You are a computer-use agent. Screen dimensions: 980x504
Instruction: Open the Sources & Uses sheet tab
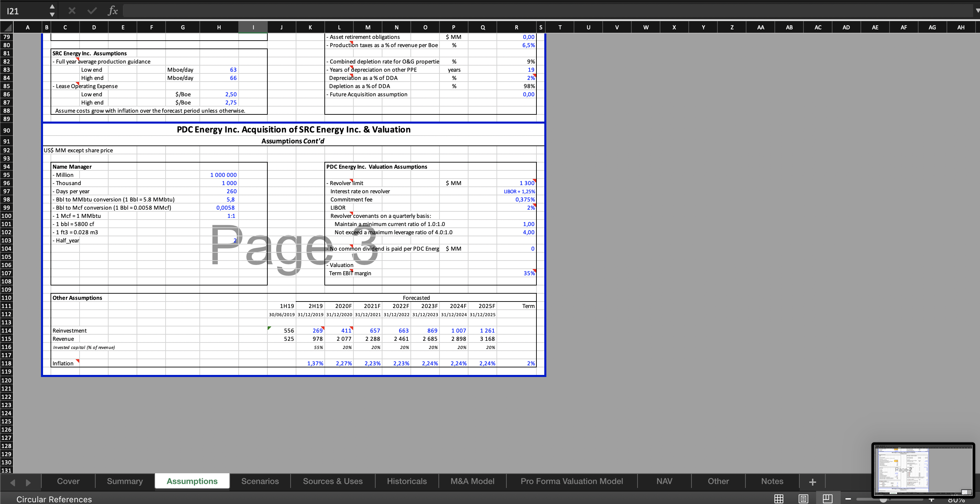tap(333, 481)
